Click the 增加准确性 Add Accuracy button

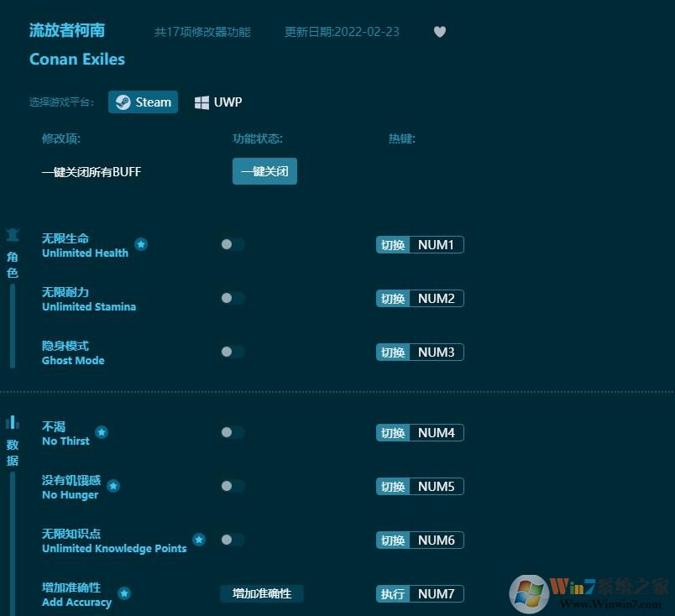point(261,593)
